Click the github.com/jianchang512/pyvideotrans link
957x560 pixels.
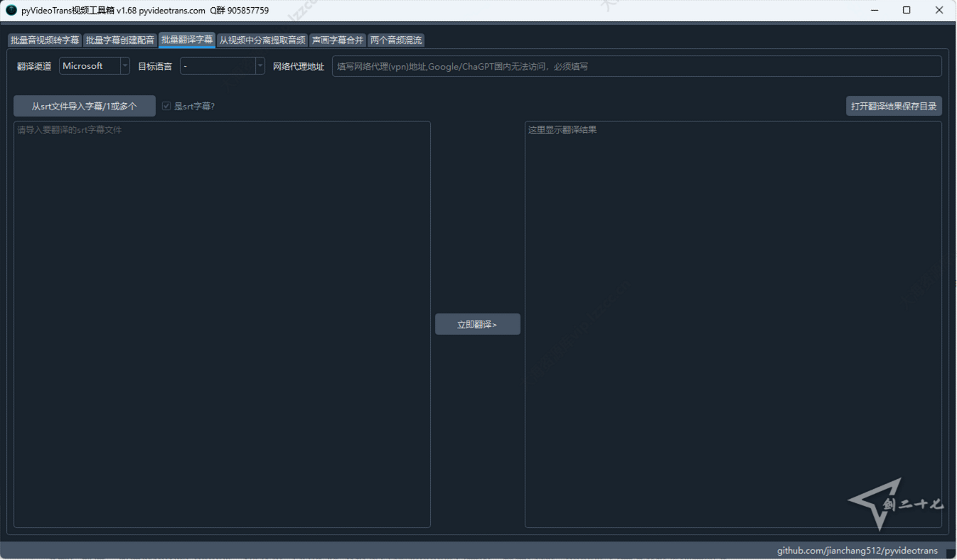[x=857, y=551]
